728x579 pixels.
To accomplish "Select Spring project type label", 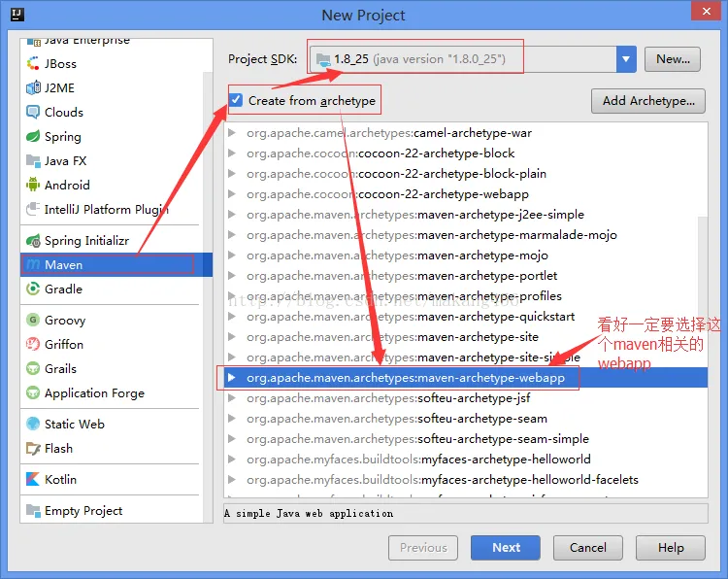I will coord(63,137).
